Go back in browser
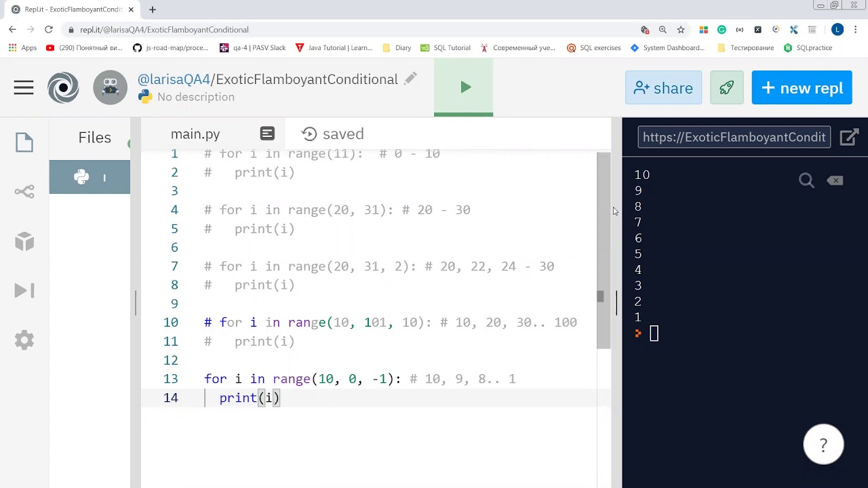Screen dimensions: 868x488 point(12,30)
